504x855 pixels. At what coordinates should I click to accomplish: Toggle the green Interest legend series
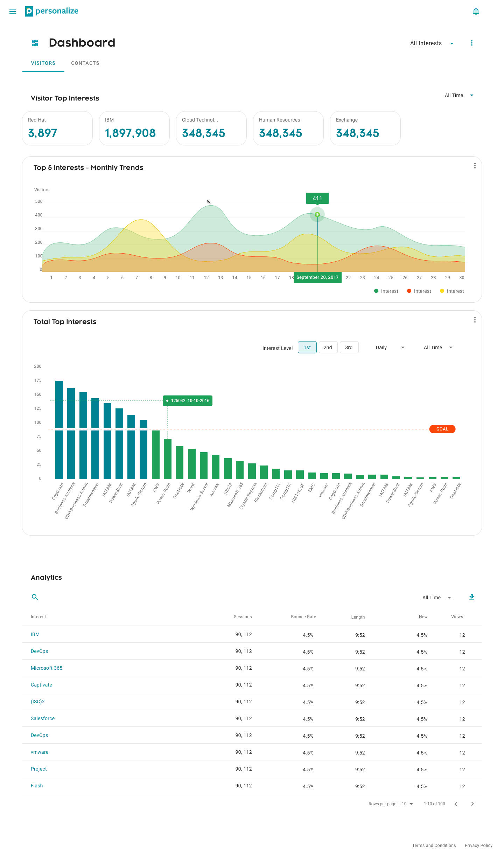coord(386,291)
